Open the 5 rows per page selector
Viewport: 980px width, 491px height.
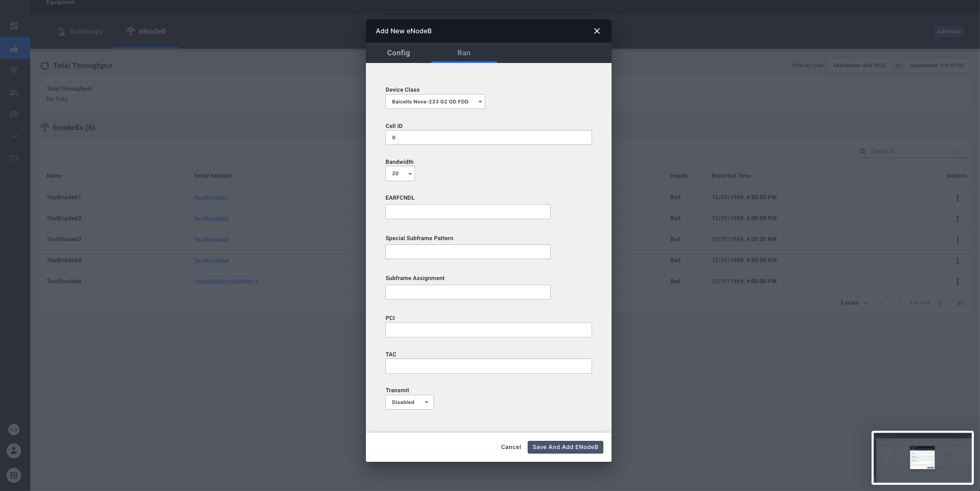point(852,303)
